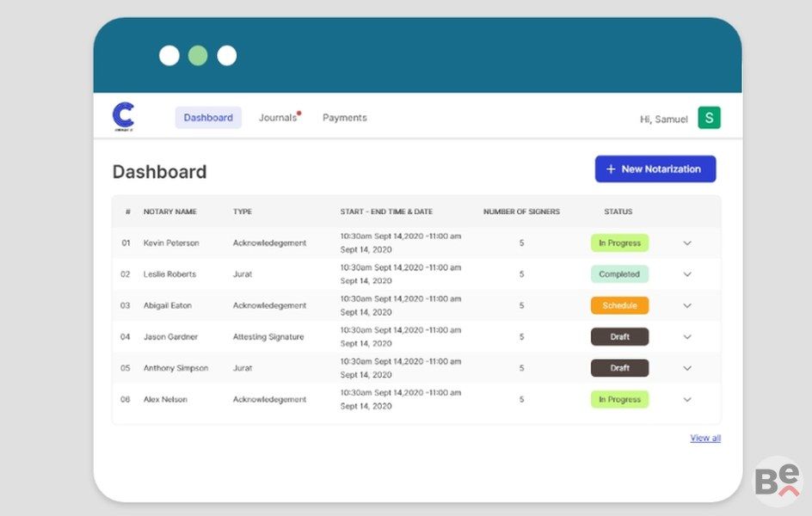Click the Dashboard page heading

pyautogui.click(x=159, y=172)
